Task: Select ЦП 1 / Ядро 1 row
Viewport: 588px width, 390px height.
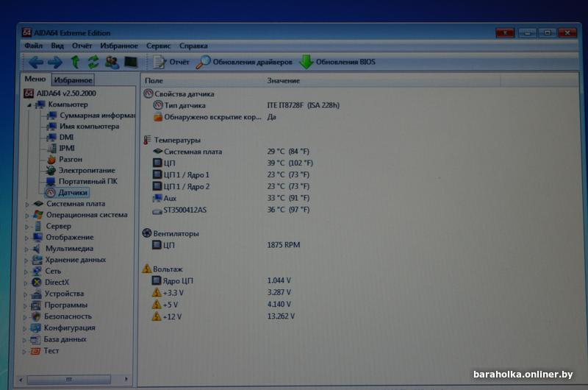Action: [x=231, y=175]
